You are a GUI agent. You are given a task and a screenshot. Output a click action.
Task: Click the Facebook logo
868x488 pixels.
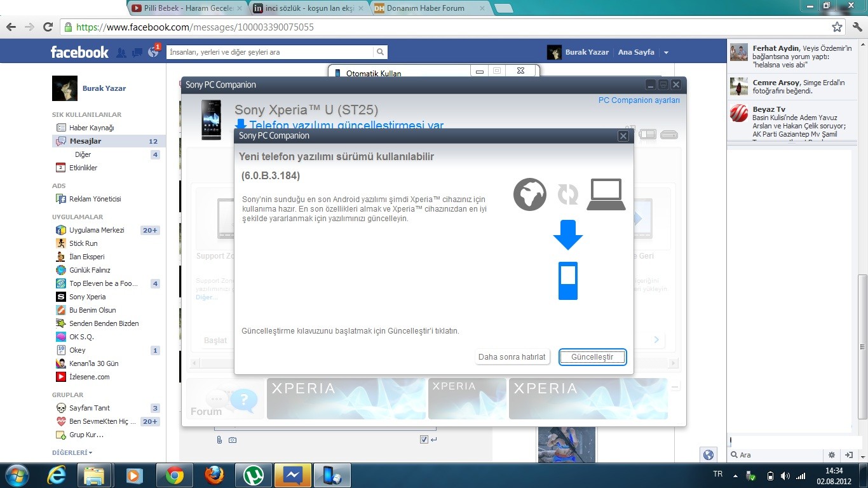(79, 52)
